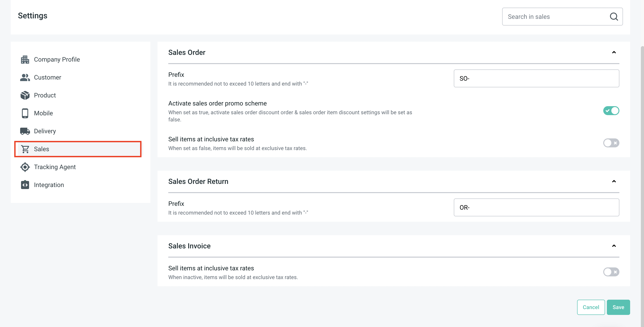This screenshot has height=327, width=644.
Task: Collapse the Sales Invoice section
Action: point(614,246)
